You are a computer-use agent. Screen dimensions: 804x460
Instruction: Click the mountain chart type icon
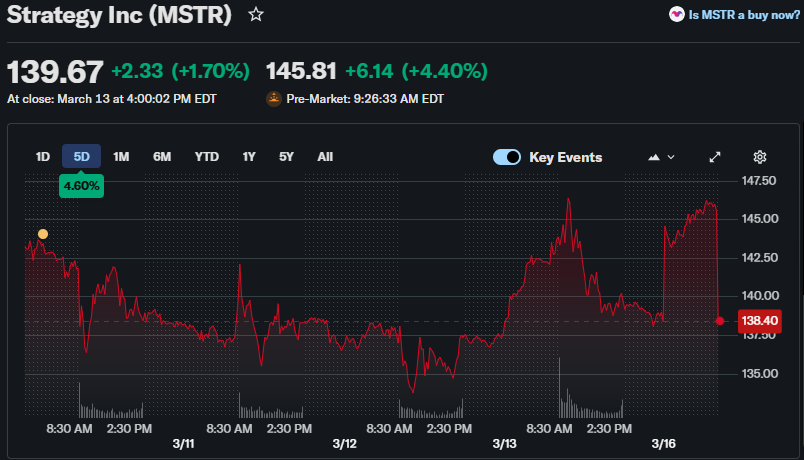[x=654, y=157]
